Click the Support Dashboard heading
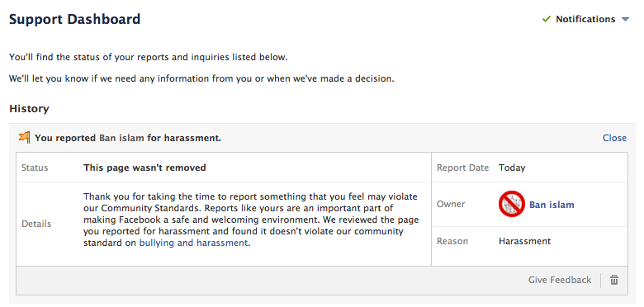 point(75,19)
